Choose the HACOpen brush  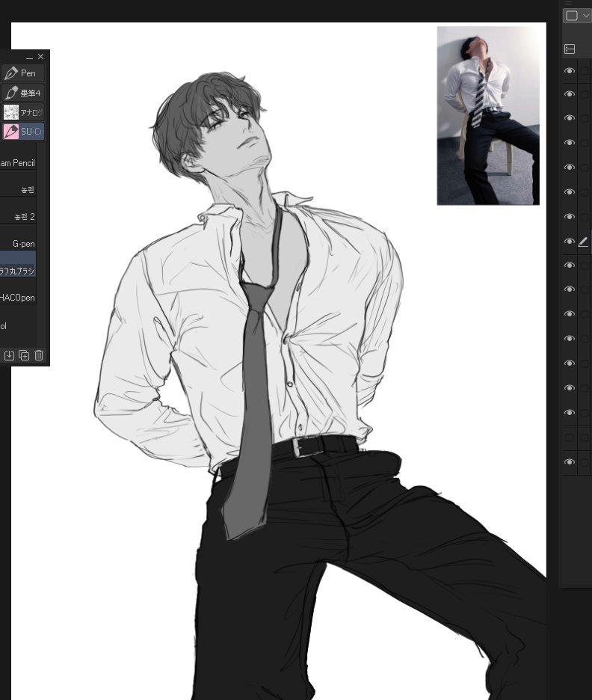[18, 298]
